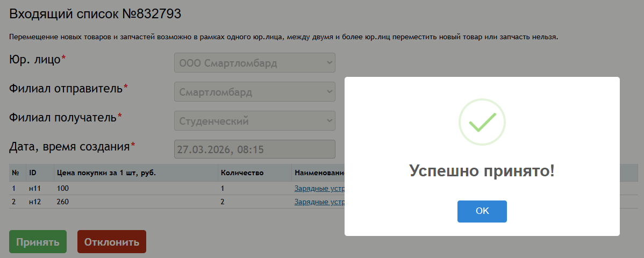The image size is (644, 258).
Task: Click the Успешно принято! heading
Action: coord(482,170)
